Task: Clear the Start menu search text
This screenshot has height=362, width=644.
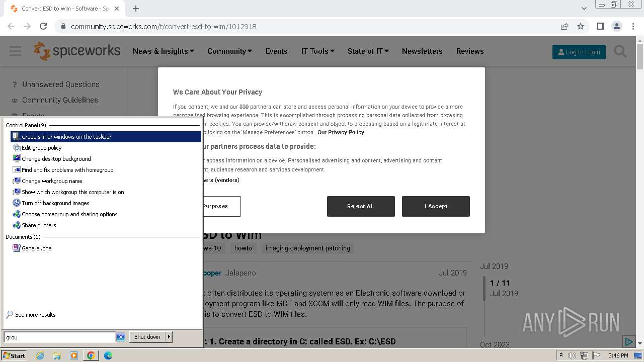Action: [x=121, y=337]
